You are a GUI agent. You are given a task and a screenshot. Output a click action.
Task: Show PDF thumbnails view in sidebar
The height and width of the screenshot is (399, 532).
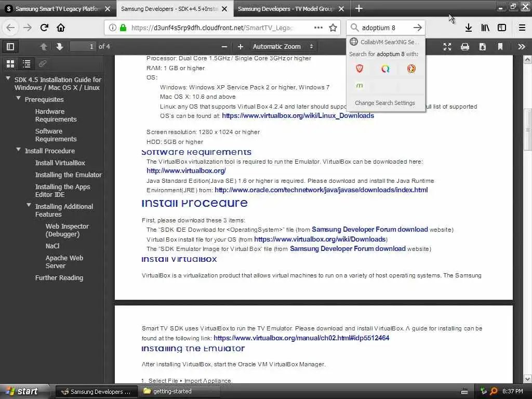10,63
